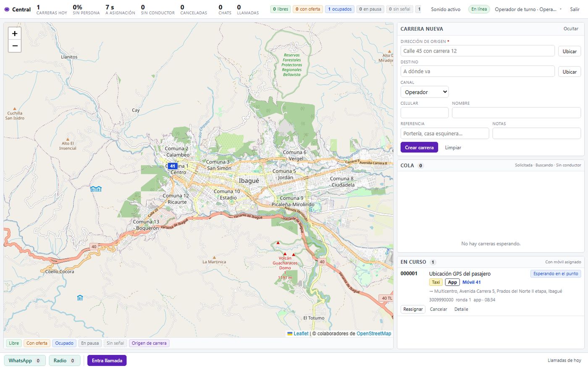Image resolution: width=588 pixels, height=368 pixels.
Task: Click 'Llamadas de hoy' label
Action: (x=564, y=360)
